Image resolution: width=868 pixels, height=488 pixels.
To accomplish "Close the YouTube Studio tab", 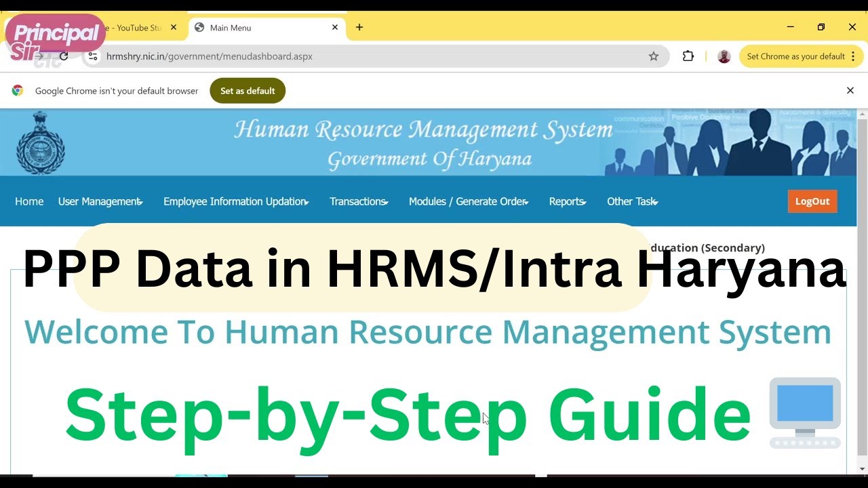I will [174, 27].
